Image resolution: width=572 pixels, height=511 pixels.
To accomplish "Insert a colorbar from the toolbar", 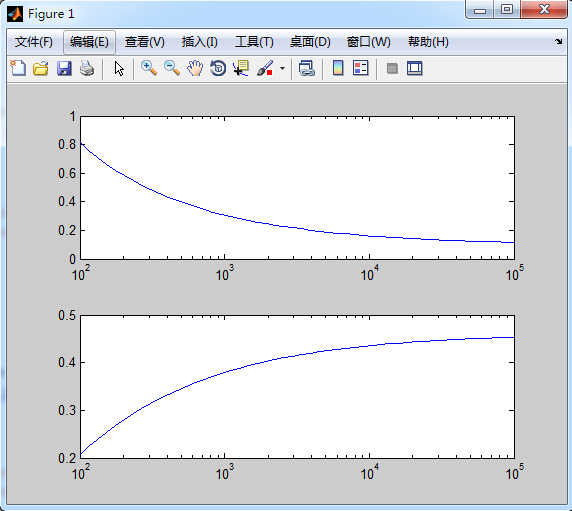I will click(338, 68).
